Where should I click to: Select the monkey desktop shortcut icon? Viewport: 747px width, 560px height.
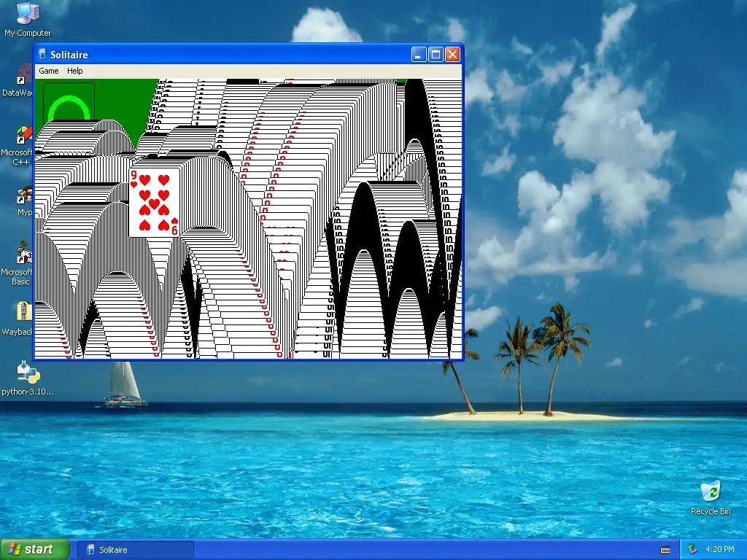click(24, 195)
